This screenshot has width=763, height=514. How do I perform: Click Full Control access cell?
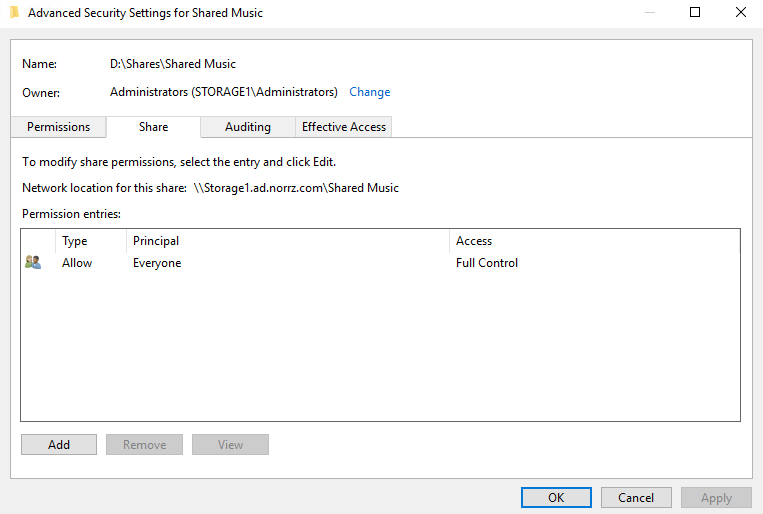click(x=487, y=263)
